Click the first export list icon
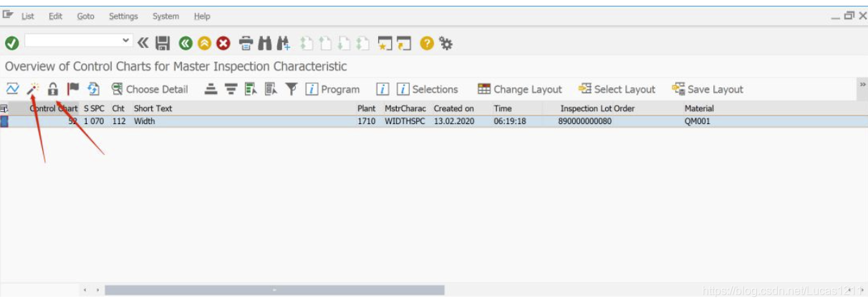 [x=251, y=89]
